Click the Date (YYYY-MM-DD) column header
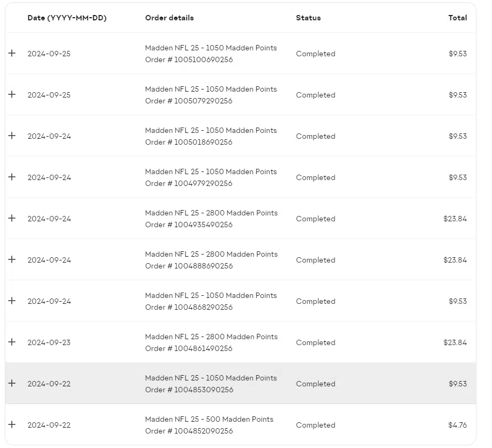This screenshot has width=492, height=448. tap(67, 18)
